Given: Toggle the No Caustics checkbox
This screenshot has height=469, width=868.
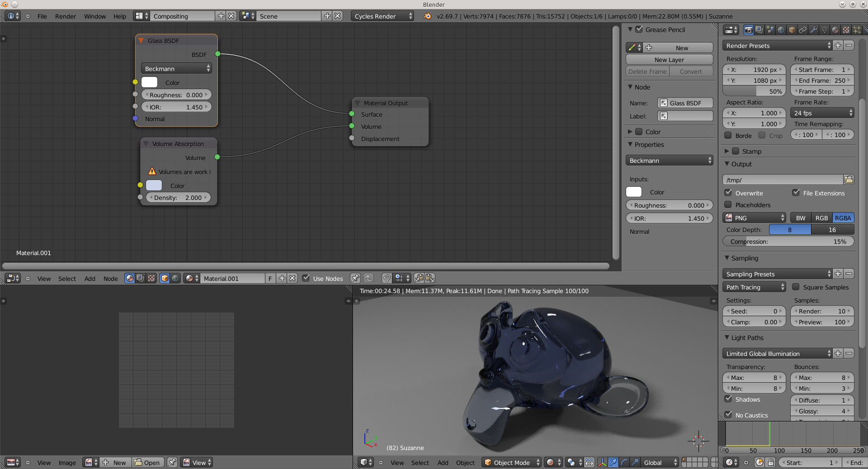Looking at the screenshot, I should point(728,415).
